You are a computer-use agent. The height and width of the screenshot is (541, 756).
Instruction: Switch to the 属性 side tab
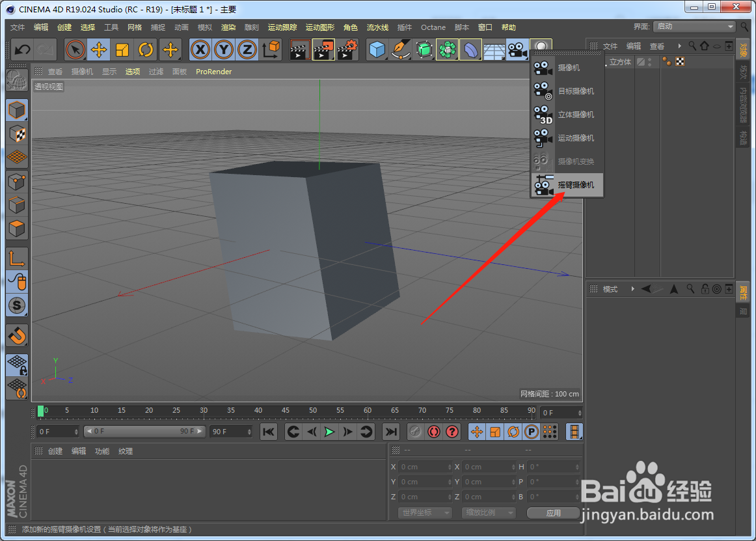[743, 292]
